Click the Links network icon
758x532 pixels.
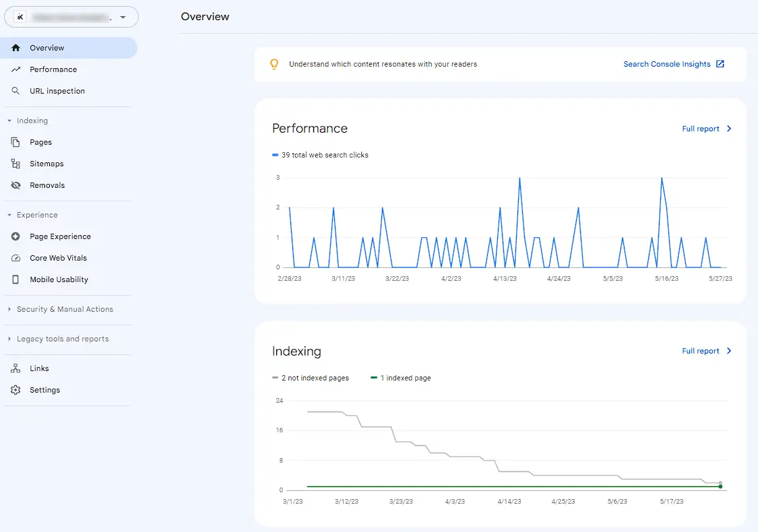click(16, 368)
